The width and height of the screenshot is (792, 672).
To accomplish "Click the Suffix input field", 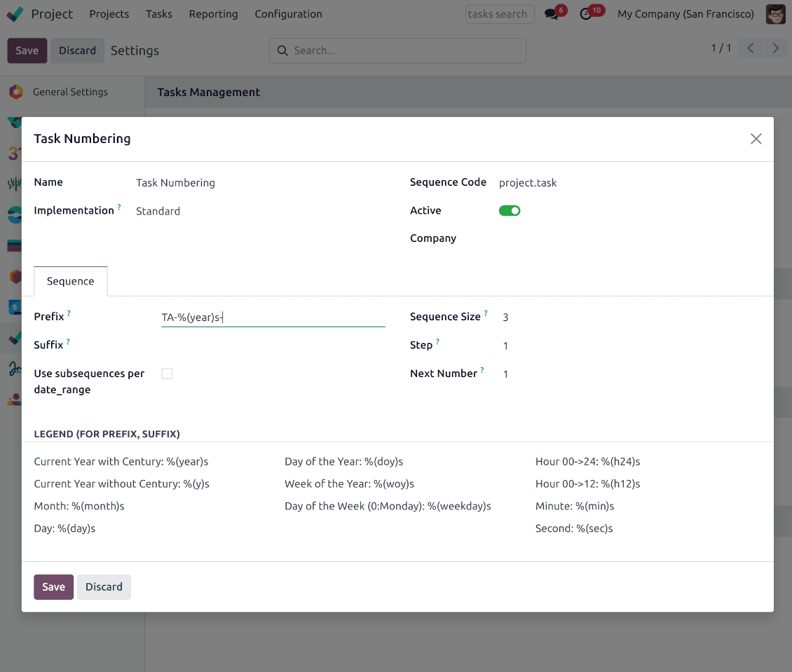I will pyautogui.click(x=273, y=345).
